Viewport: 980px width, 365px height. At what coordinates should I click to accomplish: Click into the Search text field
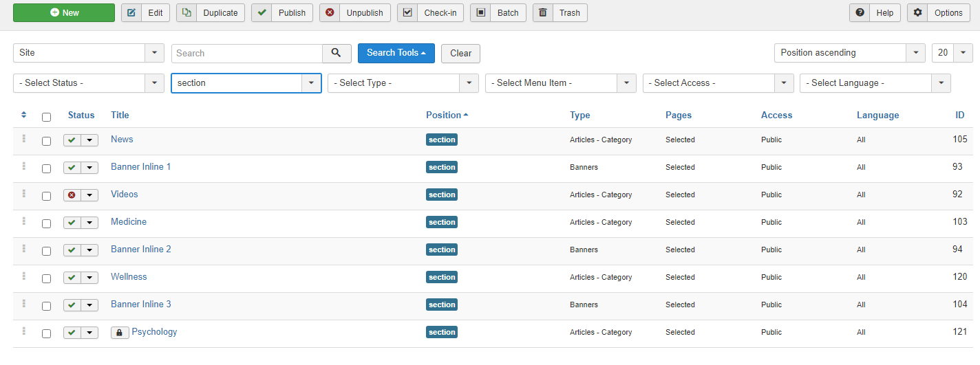pyautogui.click(x=246, y=53)
